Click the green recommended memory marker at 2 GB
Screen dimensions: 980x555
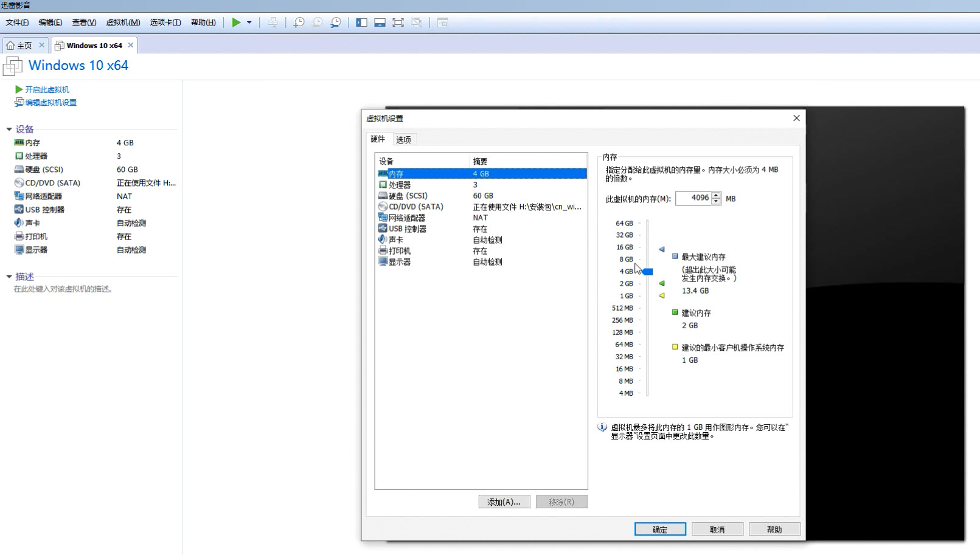point(662,283)
